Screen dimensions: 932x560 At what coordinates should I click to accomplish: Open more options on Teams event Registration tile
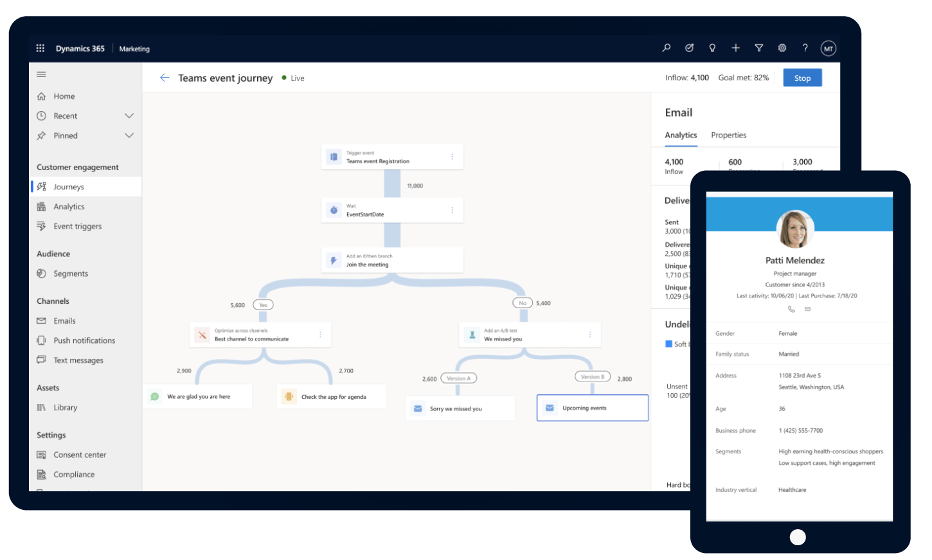click(x=452, y=157)
